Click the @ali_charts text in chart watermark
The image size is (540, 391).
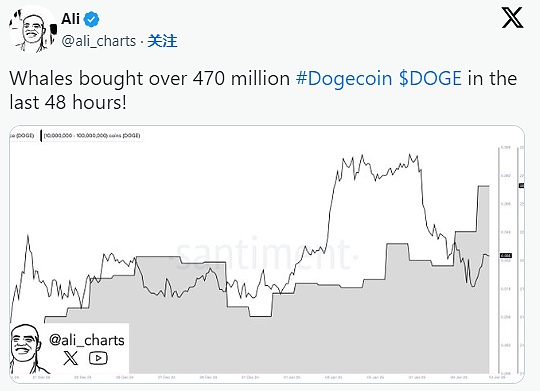point(87,340)
